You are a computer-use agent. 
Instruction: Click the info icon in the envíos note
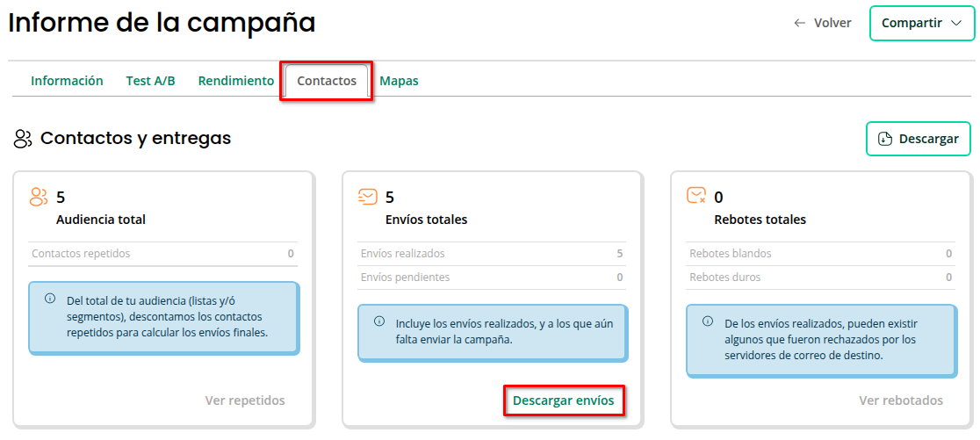coord(379,321)
